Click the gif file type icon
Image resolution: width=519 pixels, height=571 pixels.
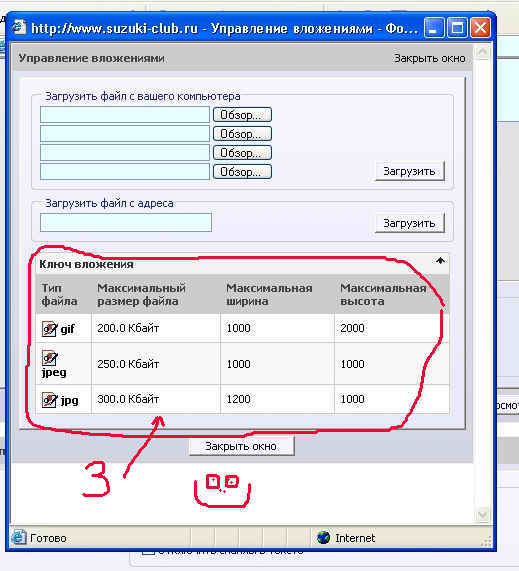tap(49, 329)
